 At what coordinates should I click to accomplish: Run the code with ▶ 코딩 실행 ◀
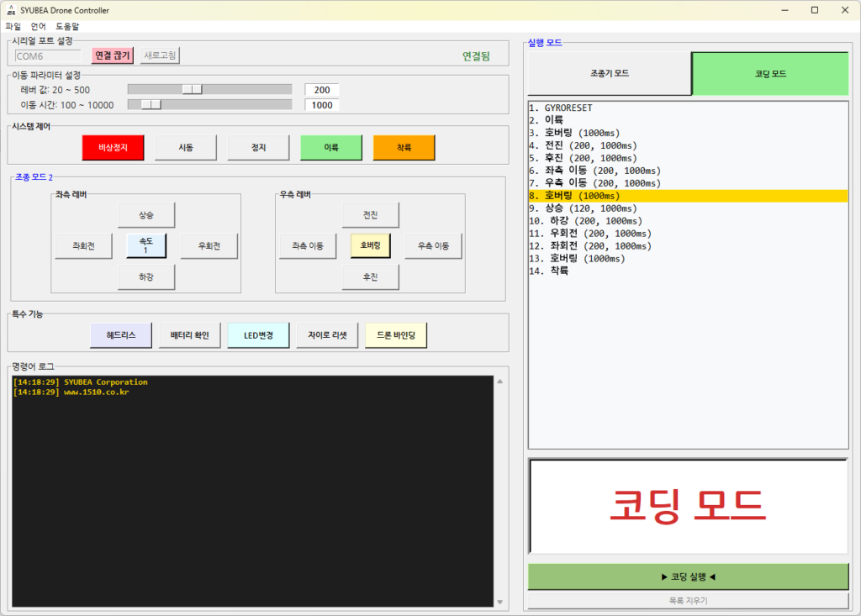688,577
